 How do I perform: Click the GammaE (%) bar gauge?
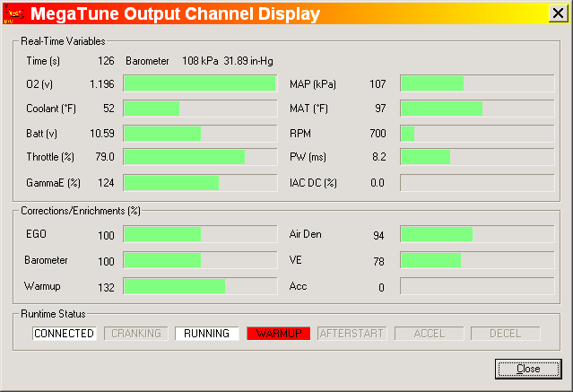200,183
